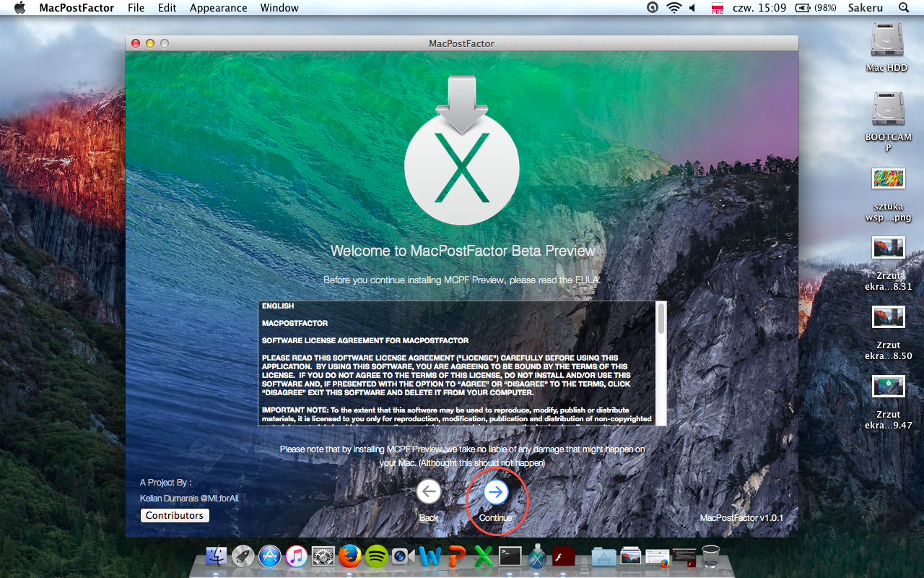Open Terminal from the Dock

(x=510, y=556)
